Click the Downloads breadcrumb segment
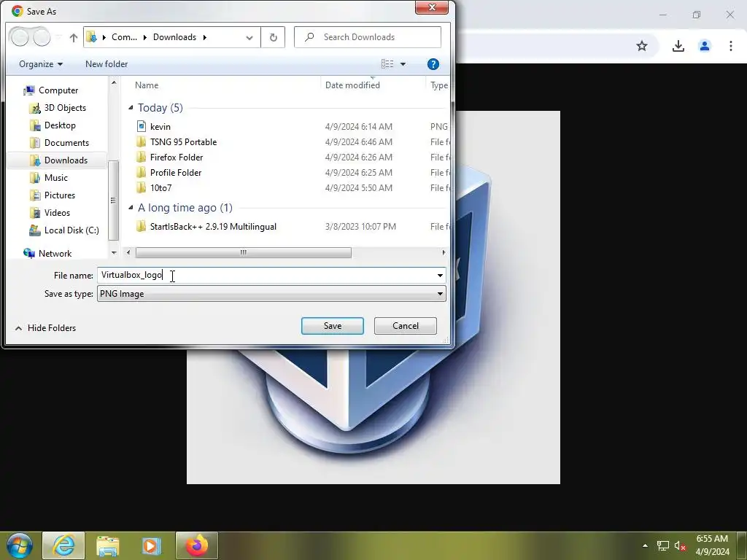747x560 pixels. [x=174, y=37]
